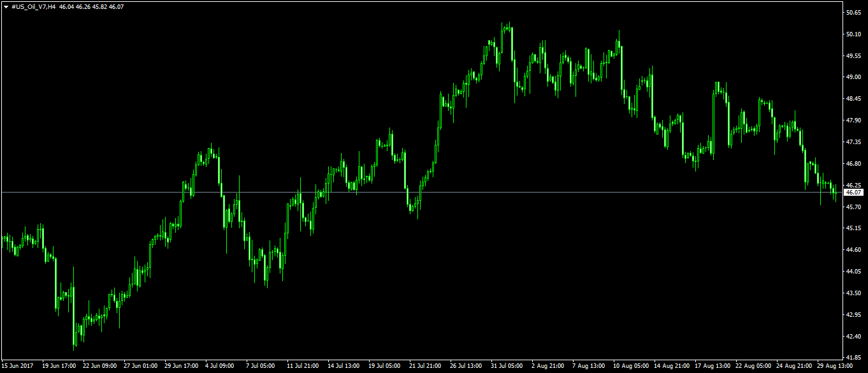This screenshot has width=868, height=373.
Task: Click the highlighted current price label 46.07
Action: pyautogui.click(x=853, y=192)
